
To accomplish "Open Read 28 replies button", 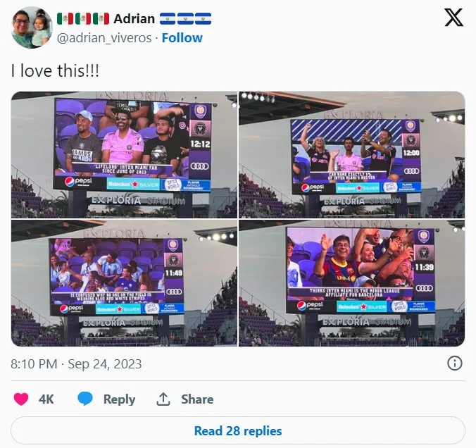I will pyautogui.click(x=238, y=430).
